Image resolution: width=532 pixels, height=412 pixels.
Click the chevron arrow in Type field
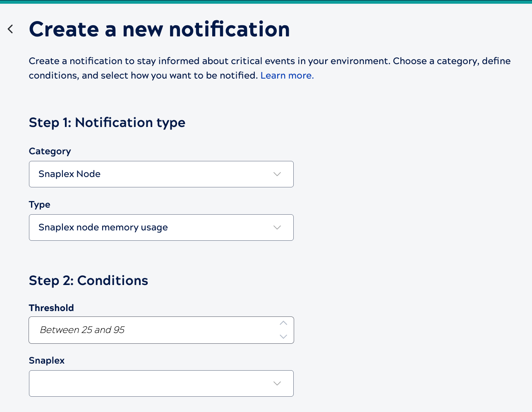[x=277, y=228]
